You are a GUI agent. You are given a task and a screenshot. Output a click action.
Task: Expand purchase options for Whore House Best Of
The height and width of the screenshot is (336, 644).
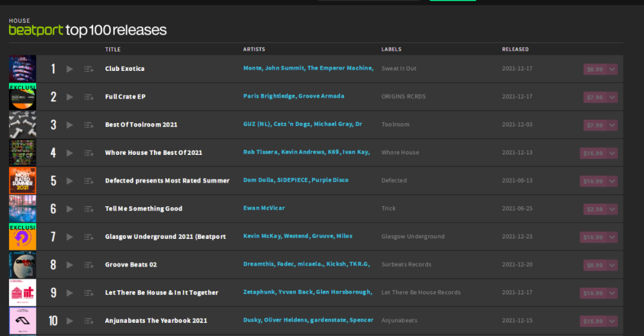(612, 153)
